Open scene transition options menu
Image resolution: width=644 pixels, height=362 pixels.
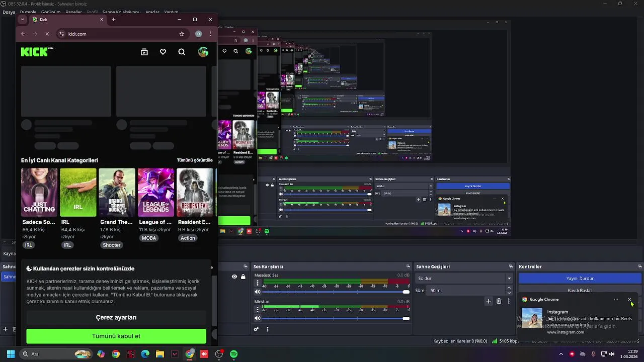click(x=509, y=301)
